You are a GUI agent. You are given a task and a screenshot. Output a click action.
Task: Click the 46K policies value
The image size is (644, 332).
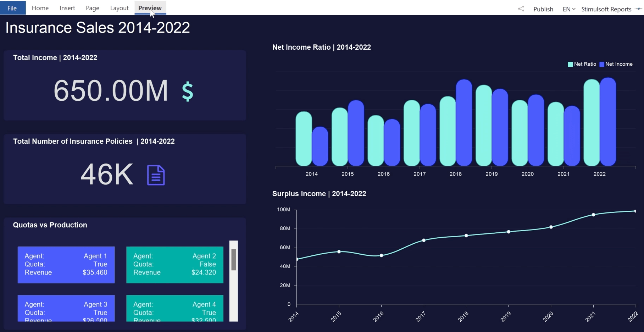[x=107, y=175]
